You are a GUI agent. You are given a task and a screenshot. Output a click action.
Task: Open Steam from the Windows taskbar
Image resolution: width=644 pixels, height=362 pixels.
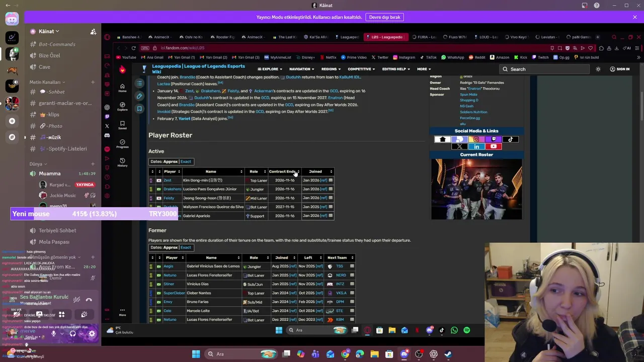(448, 354)
